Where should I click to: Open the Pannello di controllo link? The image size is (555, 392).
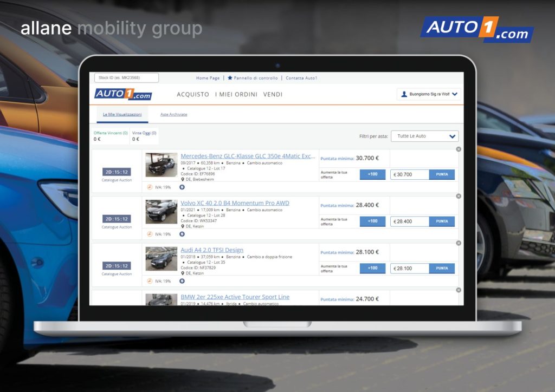[256, 78]
